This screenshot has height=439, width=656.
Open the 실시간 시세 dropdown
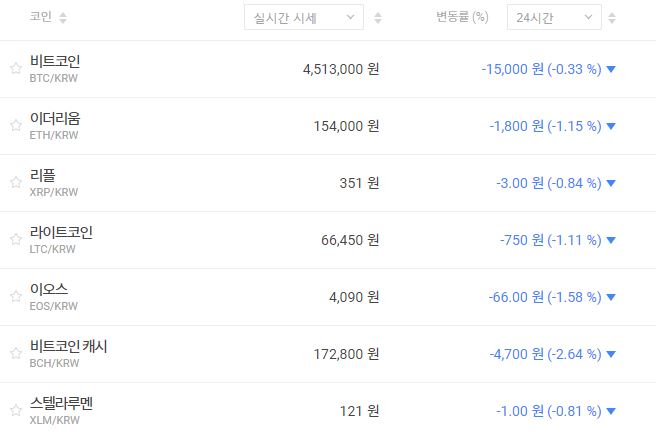pyautogui.click(x=304, y=18)
